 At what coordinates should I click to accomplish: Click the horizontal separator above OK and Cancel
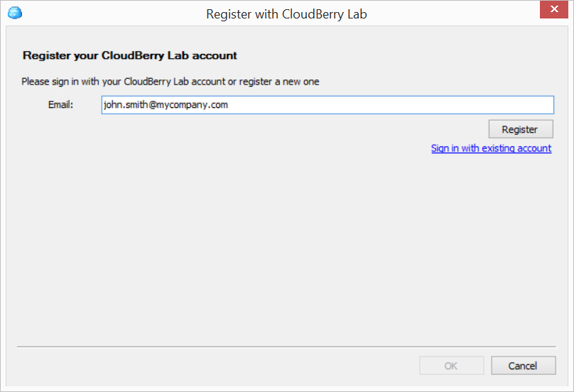[x=286, y=347]
